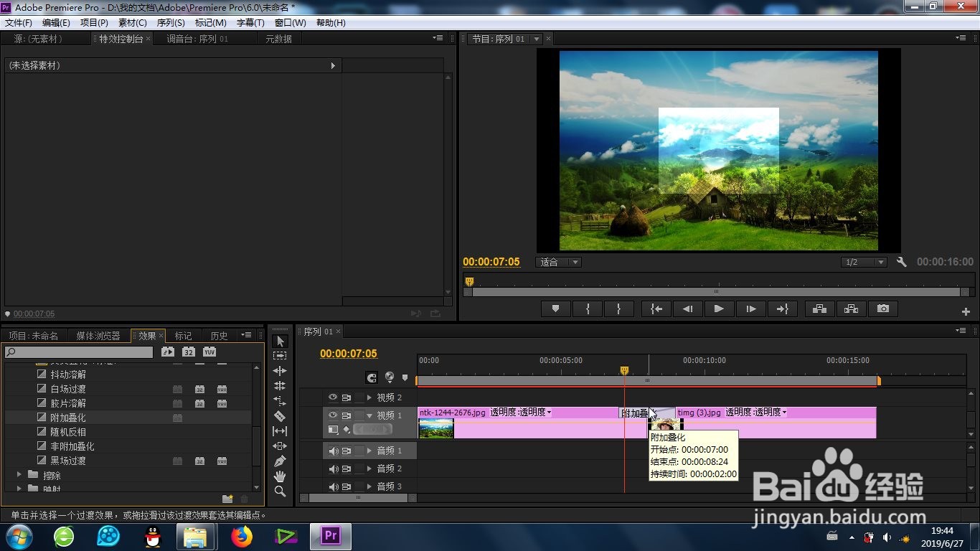Screen dimensions: 980x551
Task: Step back one frame
Action: coord(687,309)
